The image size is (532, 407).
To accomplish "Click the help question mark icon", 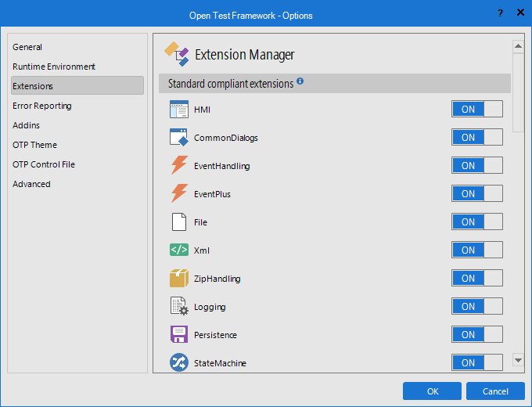I will tap(500, 13).
